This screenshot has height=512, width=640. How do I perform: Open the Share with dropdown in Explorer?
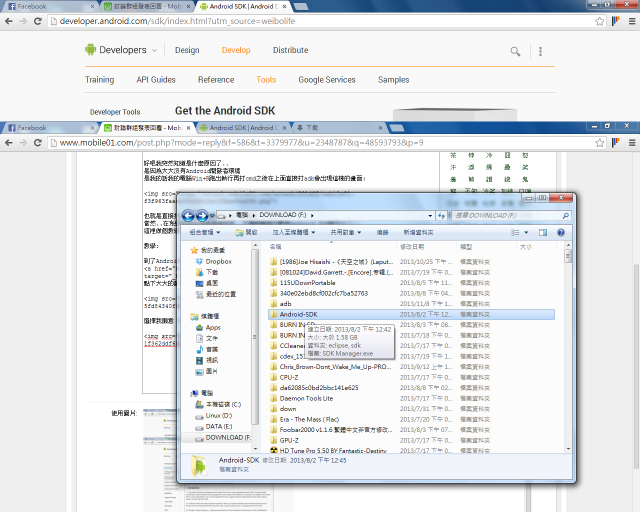346,232
